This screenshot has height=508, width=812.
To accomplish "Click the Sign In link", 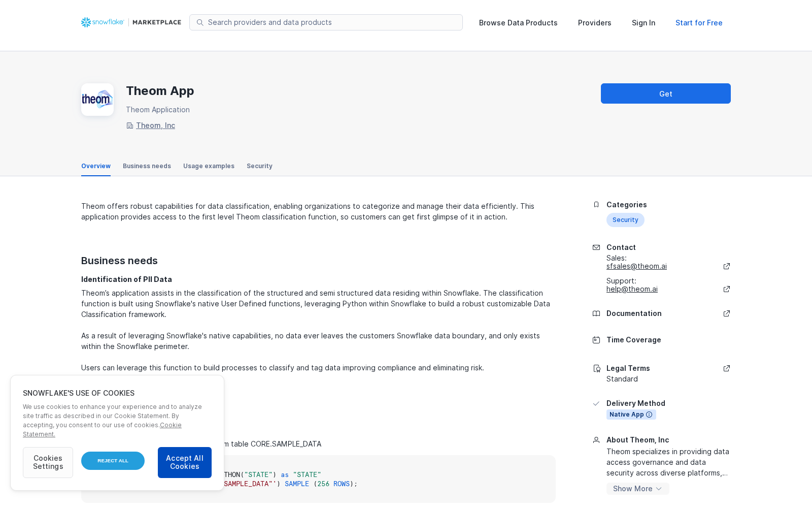I will tap(644, 23).
